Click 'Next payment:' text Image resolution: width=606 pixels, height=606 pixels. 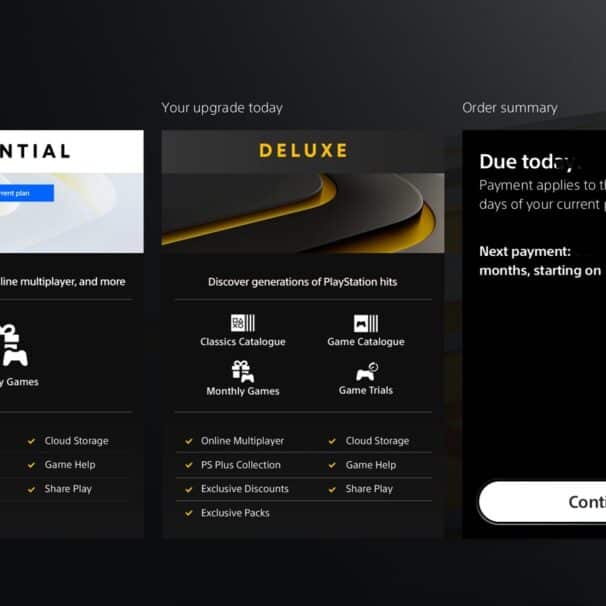(525, 251)
